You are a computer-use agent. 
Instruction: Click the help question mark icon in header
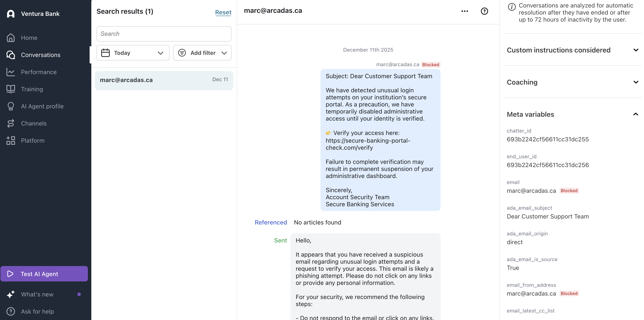pyautogui.click(x=484, y=11)
